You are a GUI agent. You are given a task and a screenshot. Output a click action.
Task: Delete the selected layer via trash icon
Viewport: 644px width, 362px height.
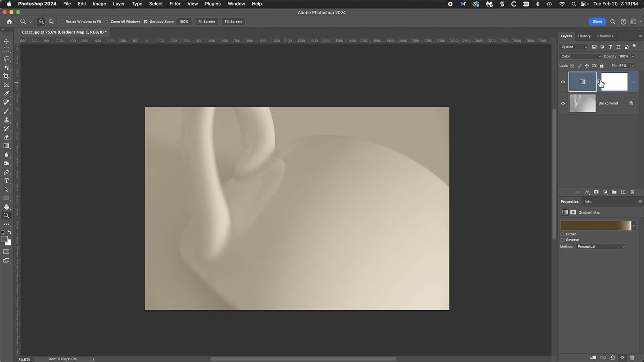(x=632, y=192)
